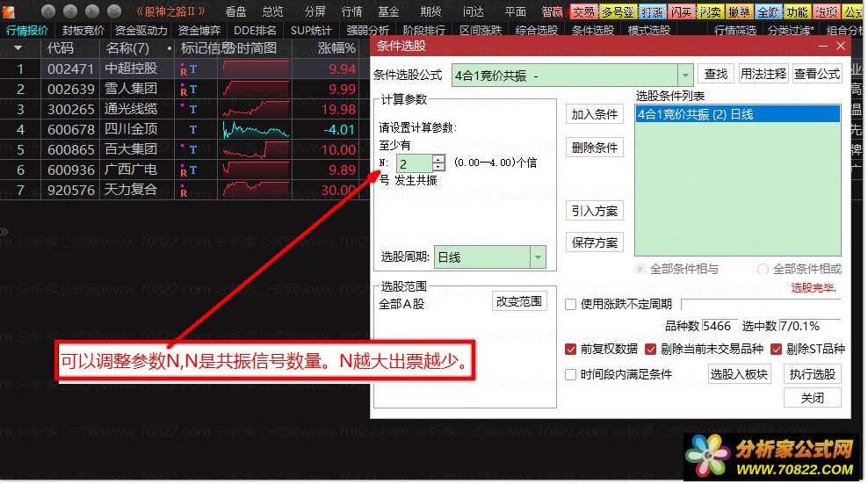Expand the 选股周期 日线 dropdown
This screenshot has width=868, height=484.
tap(538, 257)
